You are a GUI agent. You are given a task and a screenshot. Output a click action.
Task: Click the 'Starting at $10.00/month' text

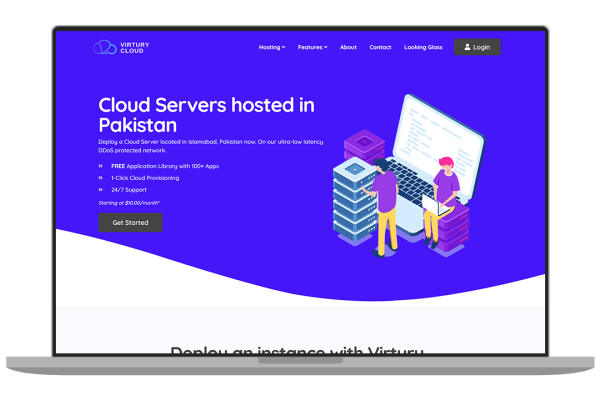tap(129, 203)
